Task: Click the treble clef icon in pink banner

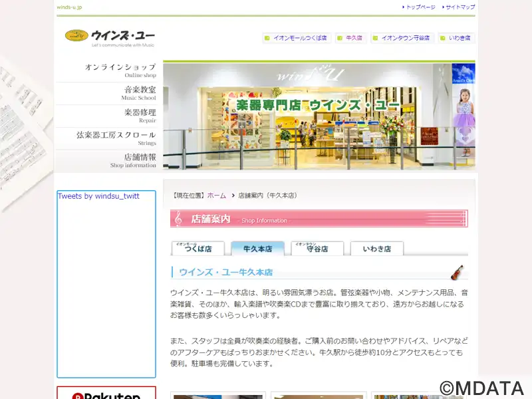Action: pyautogui.click(x=178, y=219)
